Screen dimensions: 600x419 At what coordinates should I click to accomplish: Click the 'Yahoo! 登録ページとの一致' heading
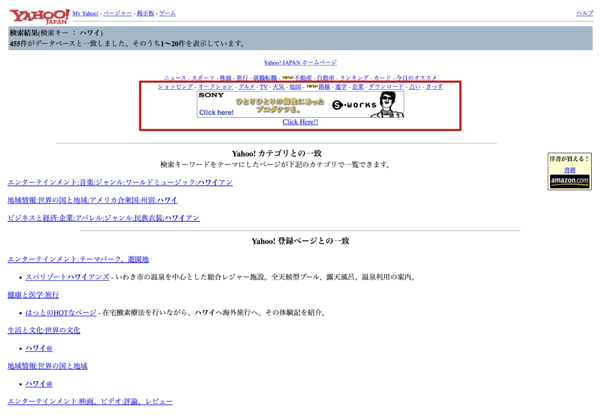tap(300, 241)
